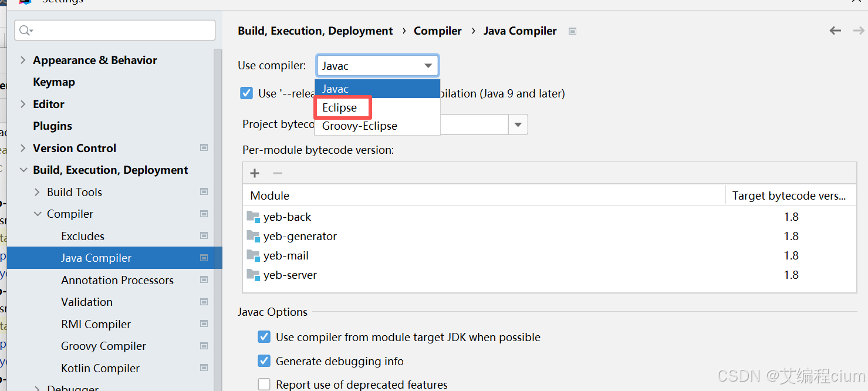The height and width of the screenshot is (391, 868).
Task: Click the back navigation arrow at top right
Action: coord(835,31)
